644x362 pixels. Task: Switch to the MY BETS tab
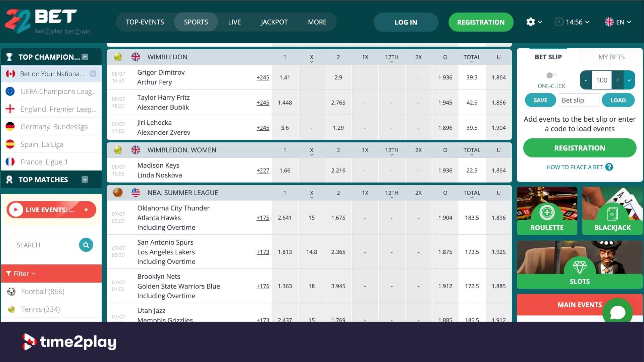coord(611,57)
